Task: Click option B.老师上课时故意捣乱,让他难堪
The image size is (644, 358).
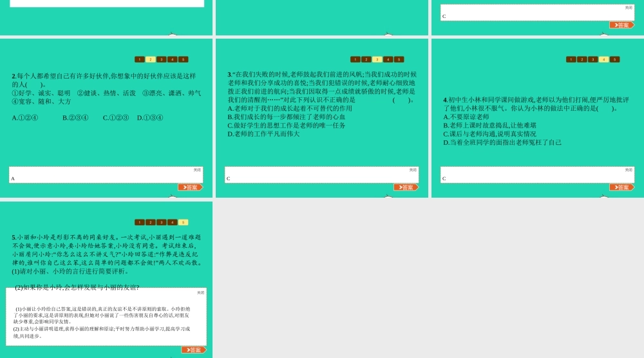Action: coord(489,126)
